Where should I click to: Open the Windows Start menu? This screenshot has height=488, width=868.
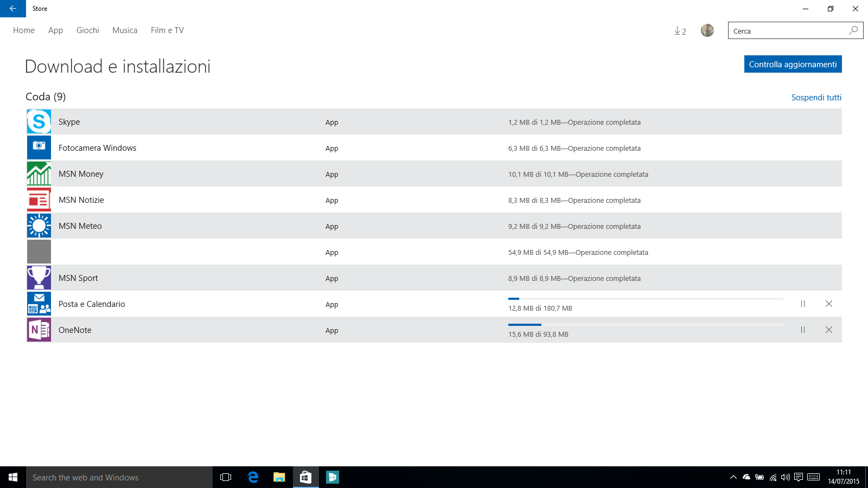coord(13,477)
